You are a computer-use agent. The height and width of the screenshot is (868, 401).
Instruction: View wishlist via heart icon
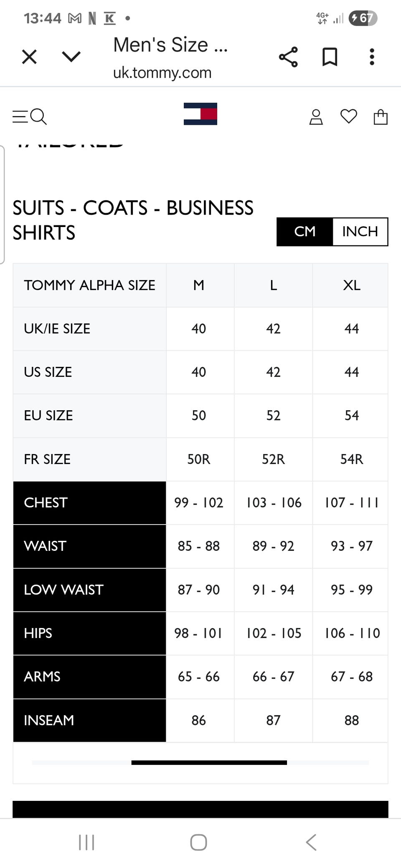tap(348, 116)
